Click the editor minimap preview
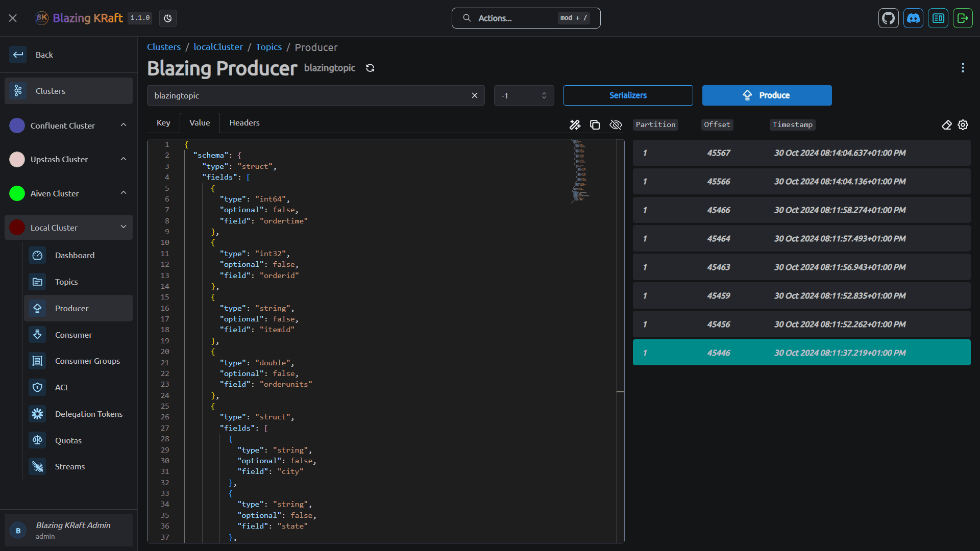 (580, 171)
